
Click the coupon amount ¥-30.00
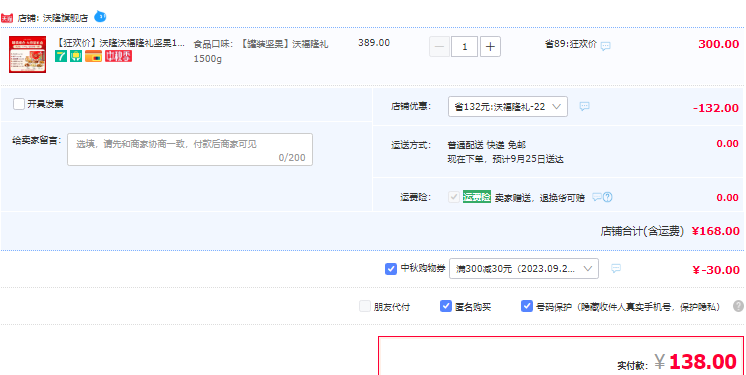pyautogui.click(x=716, y=270)
